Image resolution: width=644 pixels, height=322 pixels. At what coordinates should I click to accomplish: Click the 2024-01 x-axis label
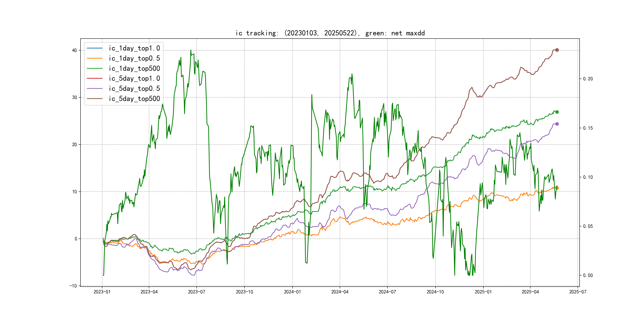(292, 292)
